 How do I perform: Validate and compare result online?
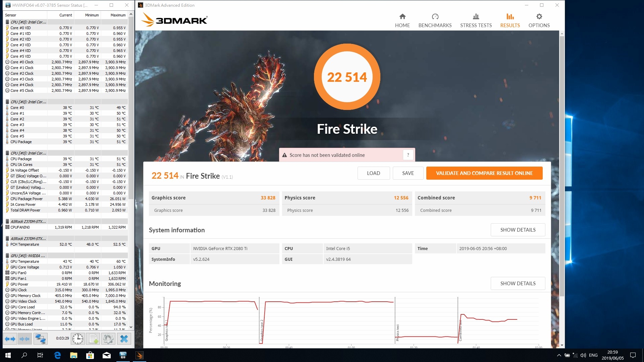484,173
